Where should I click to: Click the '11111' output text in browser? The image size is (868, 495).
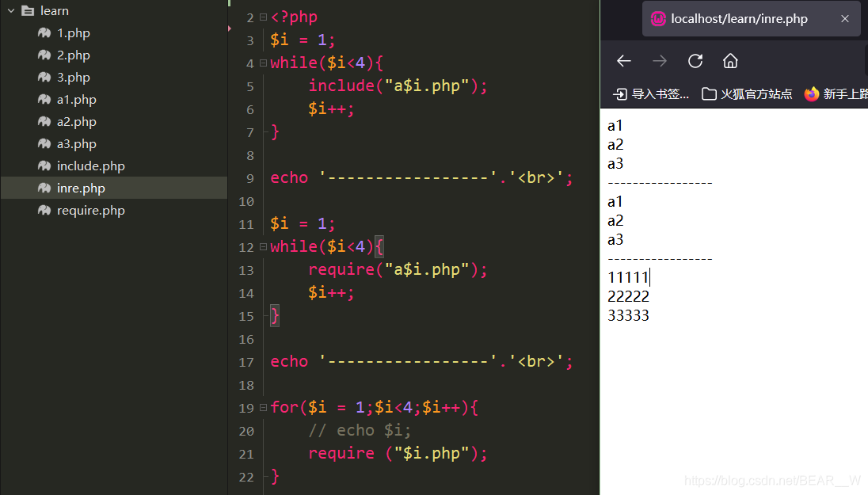628,277
